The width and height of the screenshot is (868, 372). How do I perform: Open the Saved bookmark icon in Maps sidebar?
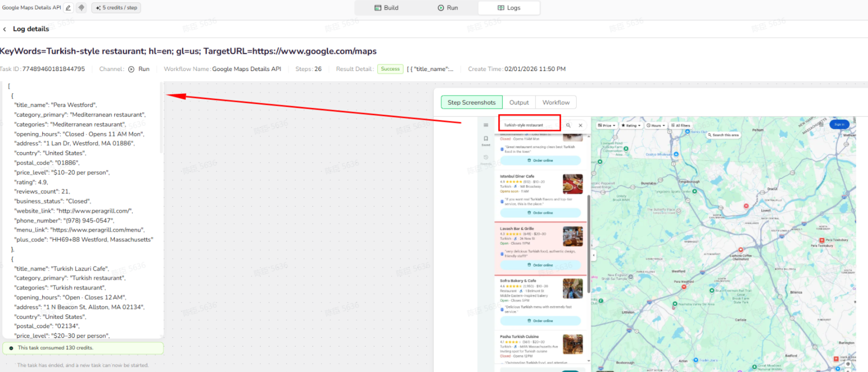(x=485, y=139)
